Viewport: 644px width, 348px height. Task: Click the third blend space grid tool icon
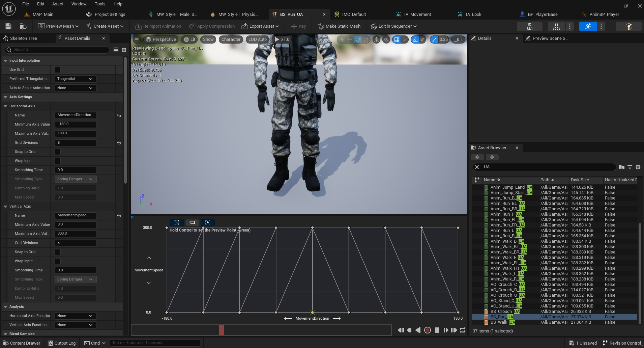click(208, 222)
